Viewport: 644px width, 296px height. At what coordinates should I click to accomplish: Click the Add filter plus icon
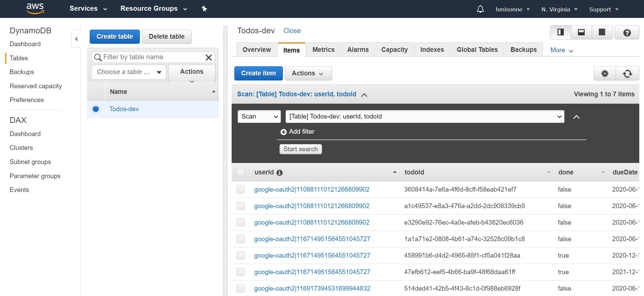point(284,132)
